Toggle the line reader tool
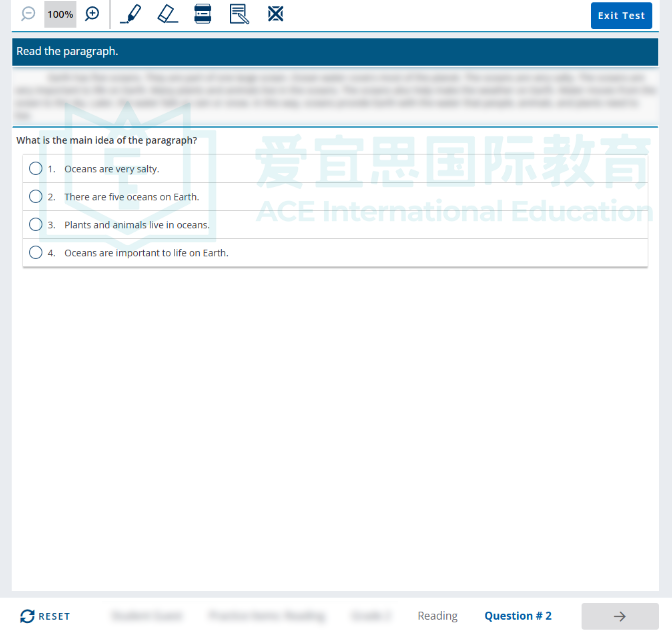This screenshot has height=633, width=672. point(202,14)
